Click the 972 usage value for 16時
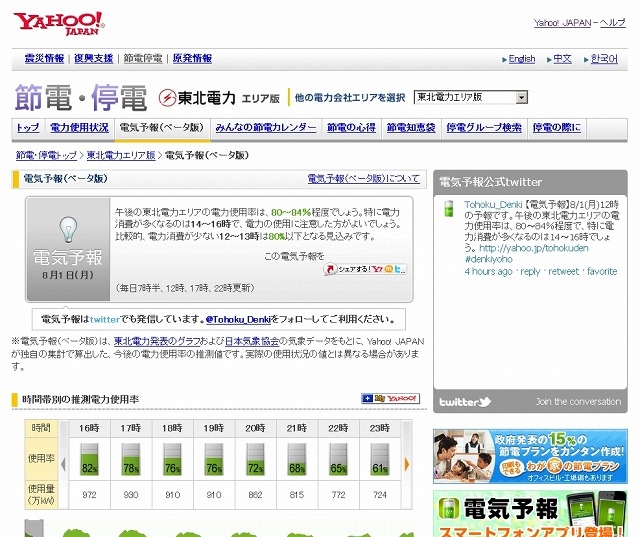 pyautogui.click(x=89, y=495)
